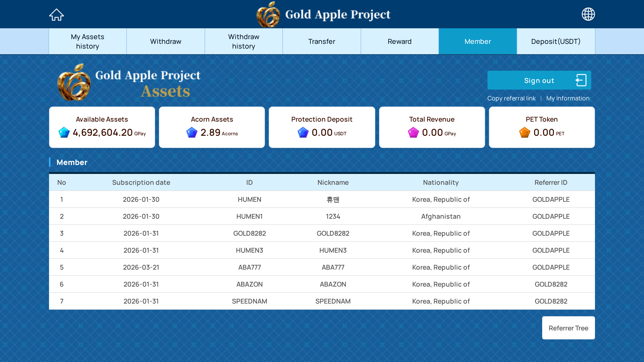The image size is (644, 362).
Task: Click the Total Revenue pink gem icon
Action: (x=413, y=132)
